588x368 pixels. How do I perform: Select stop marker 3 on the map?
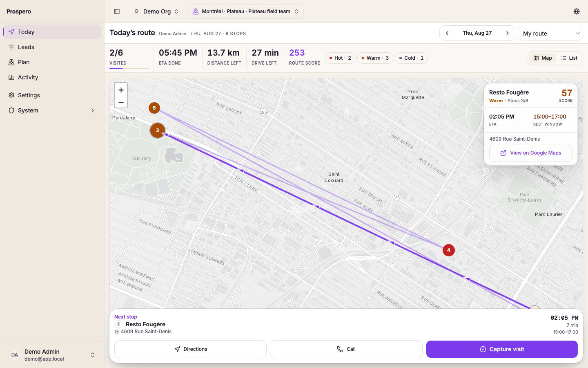pos(158,130)
